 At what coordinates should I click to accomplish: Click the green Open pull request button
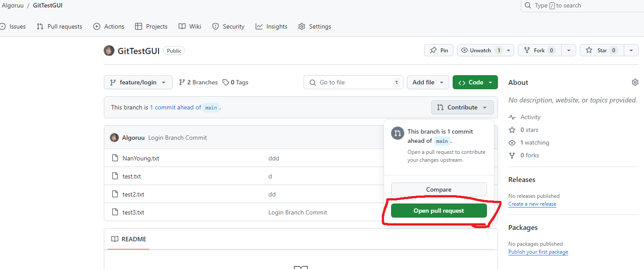pos(439,211)
